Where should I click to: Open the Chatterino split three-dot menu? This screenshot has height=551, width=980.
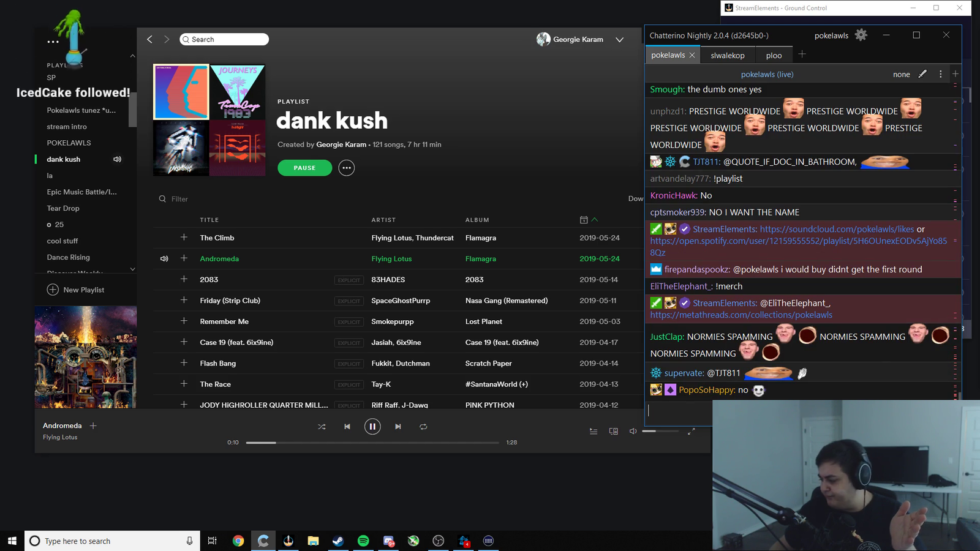(941, 74)
